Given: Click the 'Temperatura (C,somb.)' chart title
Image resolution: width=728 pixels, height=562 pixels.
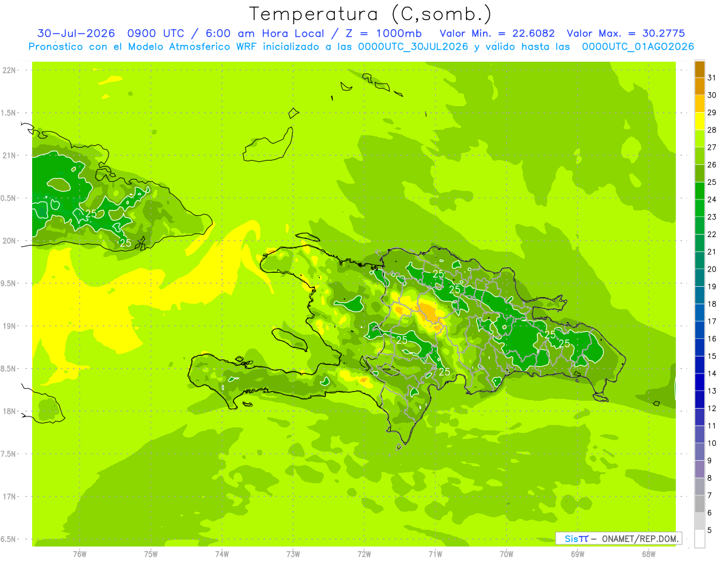Looking at the screenshot, I should coord(371,15).
